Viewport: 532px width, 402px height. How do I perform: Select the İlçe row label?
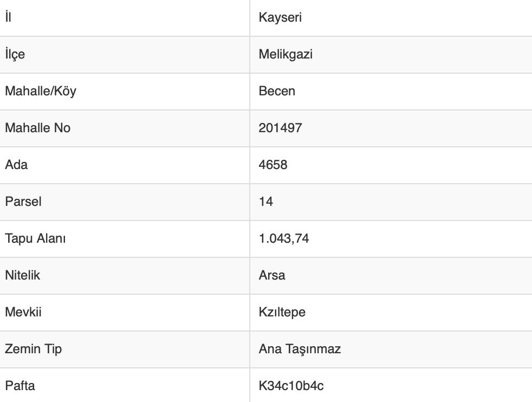click(x=15, y=54)
